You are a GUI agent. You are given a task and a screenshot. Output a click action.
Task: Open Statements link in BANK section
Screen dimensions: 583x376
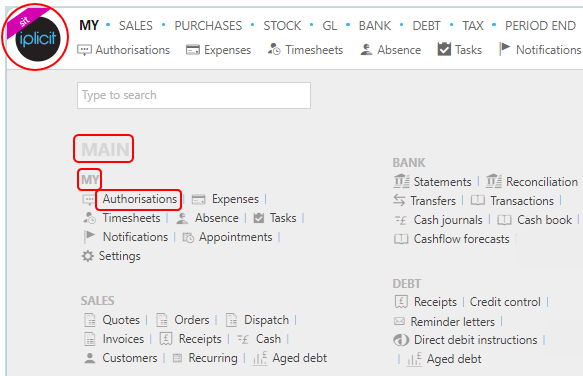click(x=442, y=182)
